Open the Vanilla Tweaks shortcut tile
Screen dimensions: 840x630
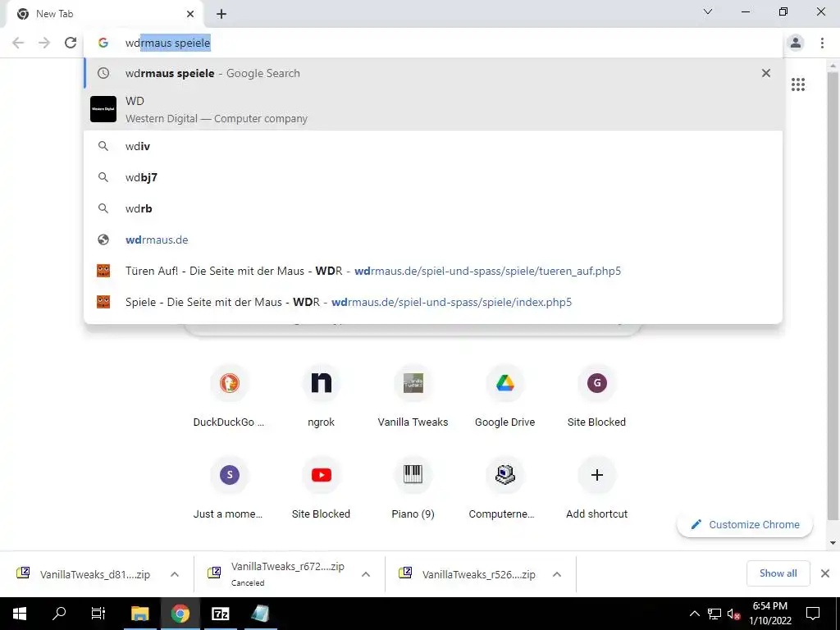413,396
